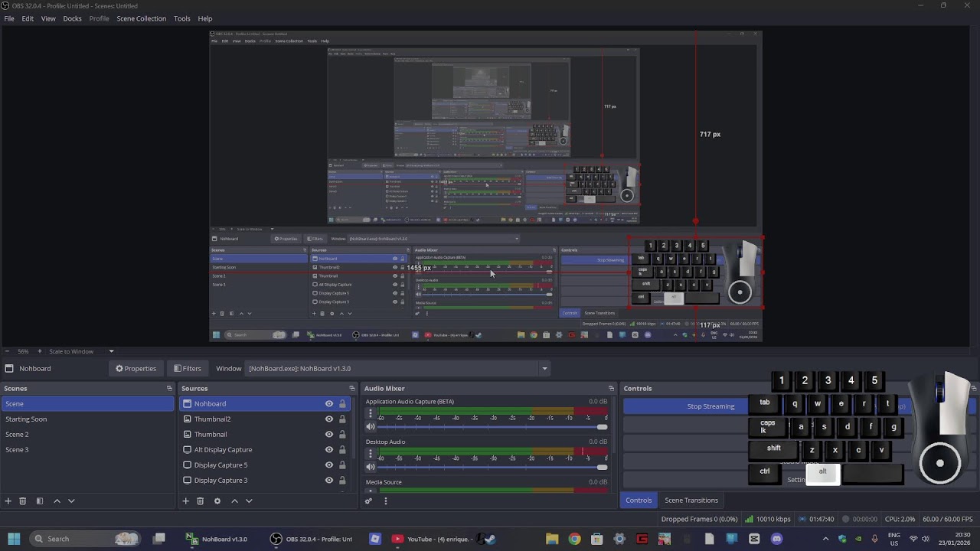
Task: Open the preview scaling dropdown arrow
Action: [x=111, y=351]
